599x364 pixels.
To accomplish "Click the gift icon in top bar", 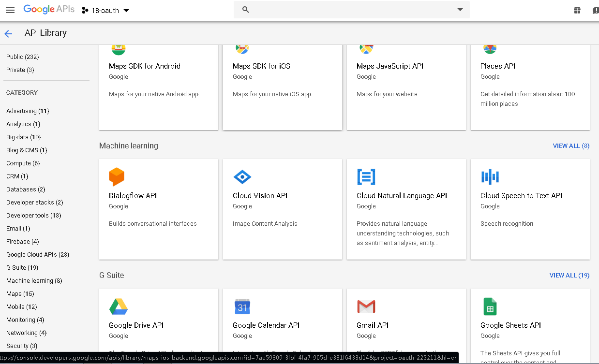I will [x=577, y=10].
